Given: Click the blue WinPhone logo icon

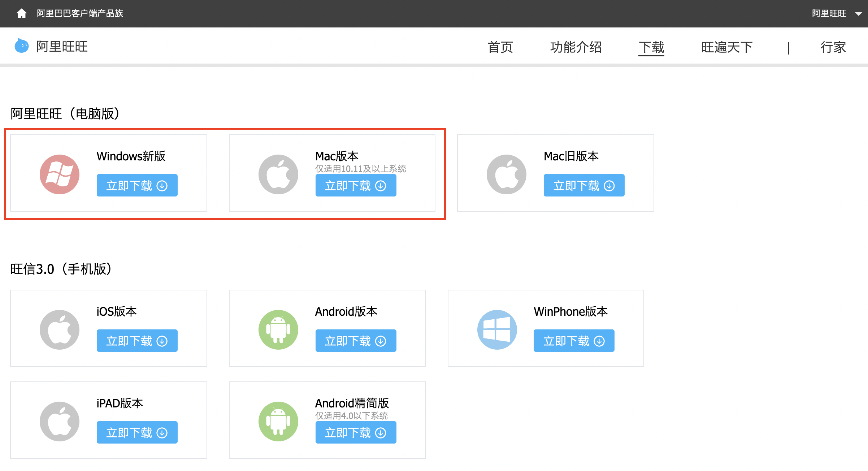Looking at the screenshot, I should tap(497, 330).
